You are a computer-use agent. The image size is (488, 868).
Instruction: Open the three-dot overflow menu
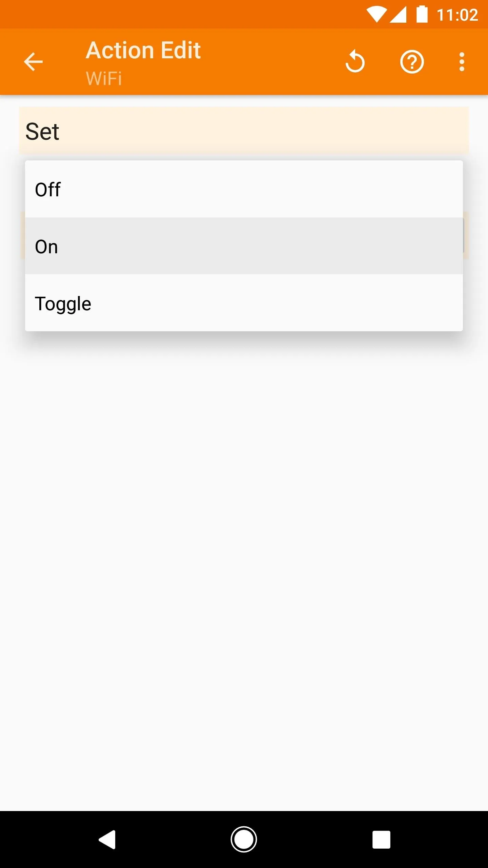462,62
